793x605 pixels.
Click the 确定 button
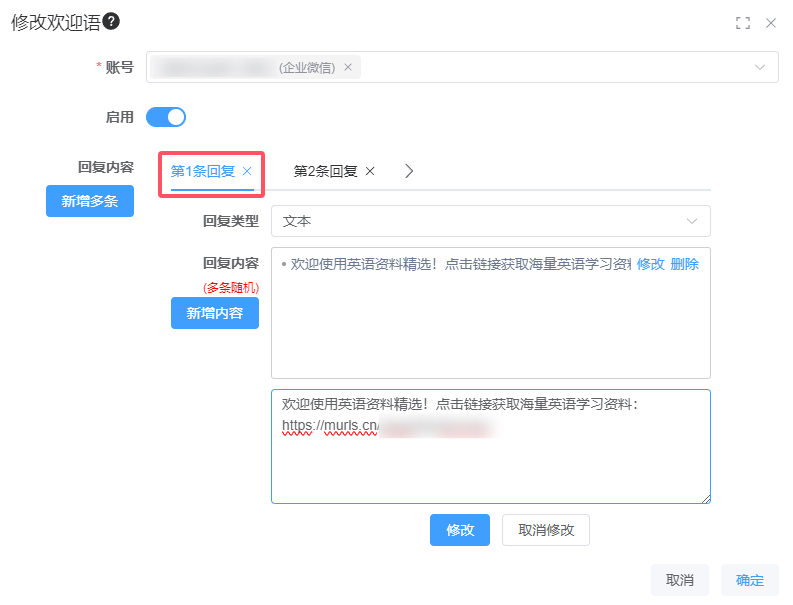click(x=750, y=580)
